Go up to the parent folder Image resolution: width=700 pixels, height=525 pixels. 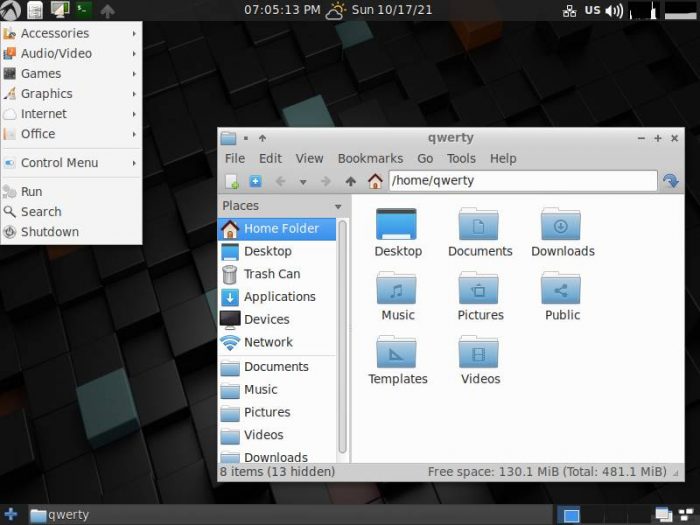pos(350,181)
